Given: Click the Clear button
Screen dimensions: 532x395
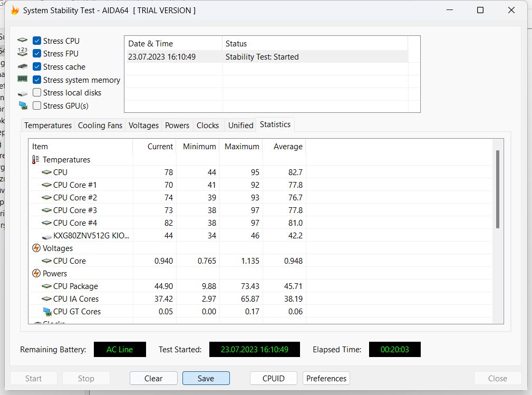Looking at the screenshot, I should (153, 378).
